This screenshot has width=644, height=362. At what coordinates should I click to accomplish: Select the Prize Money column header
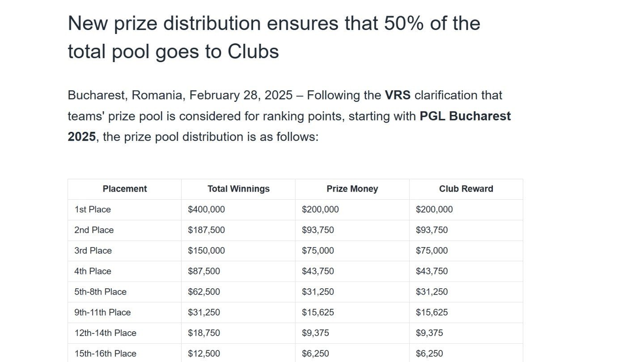point(352,189)
